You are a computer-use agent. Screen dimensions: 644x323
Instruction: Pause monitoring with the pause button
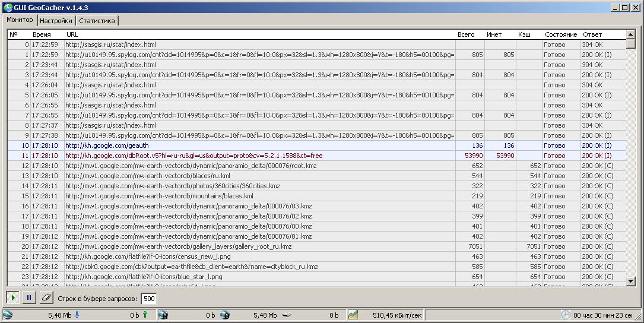29,298
